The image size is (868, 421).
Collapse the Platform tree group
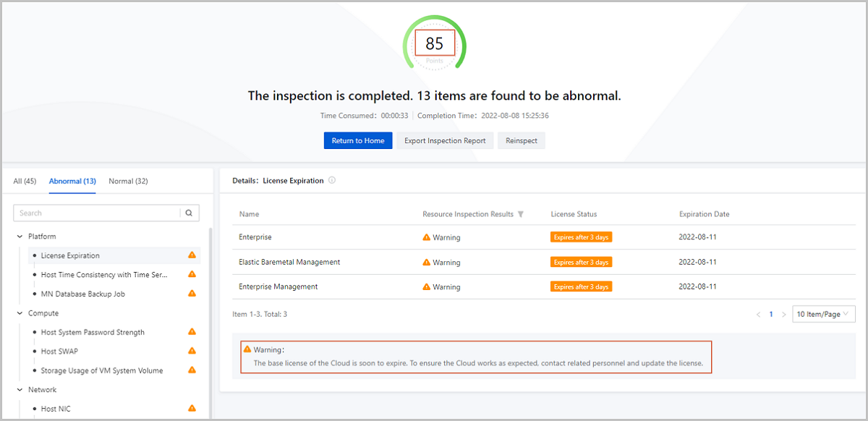click(x=19, y=237)
